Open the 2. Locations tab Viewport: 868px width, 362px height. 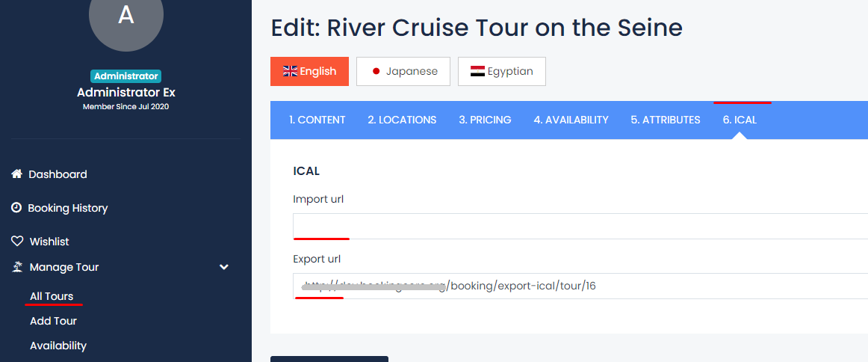pyautogui.click(x=402, y=120)
